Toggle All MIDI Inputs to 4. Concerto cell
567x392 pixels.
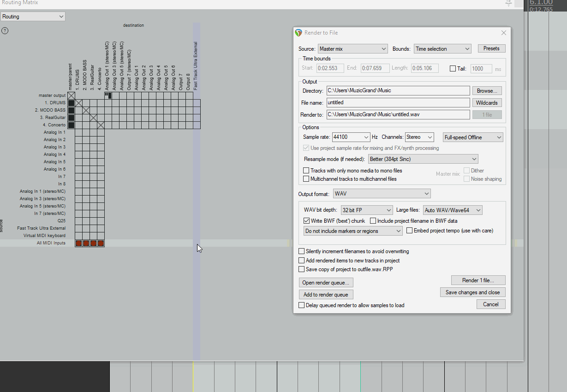tap(101, 243)
